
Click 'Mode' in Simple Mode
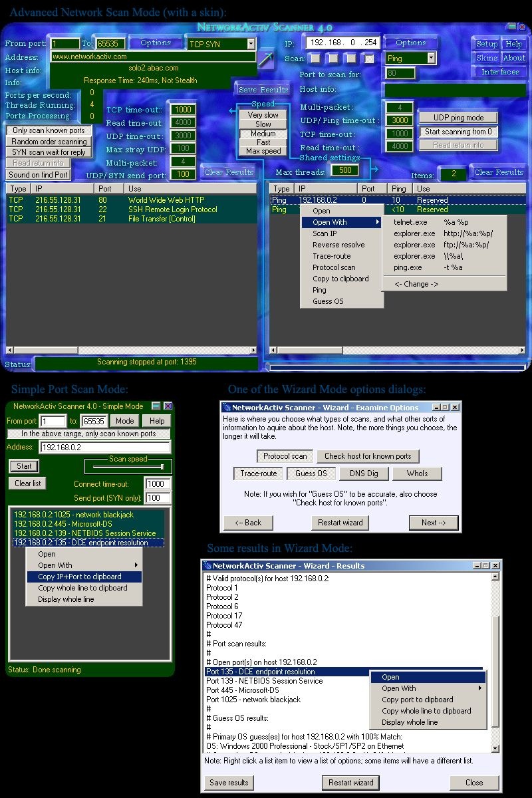click(x=124, y=421)
